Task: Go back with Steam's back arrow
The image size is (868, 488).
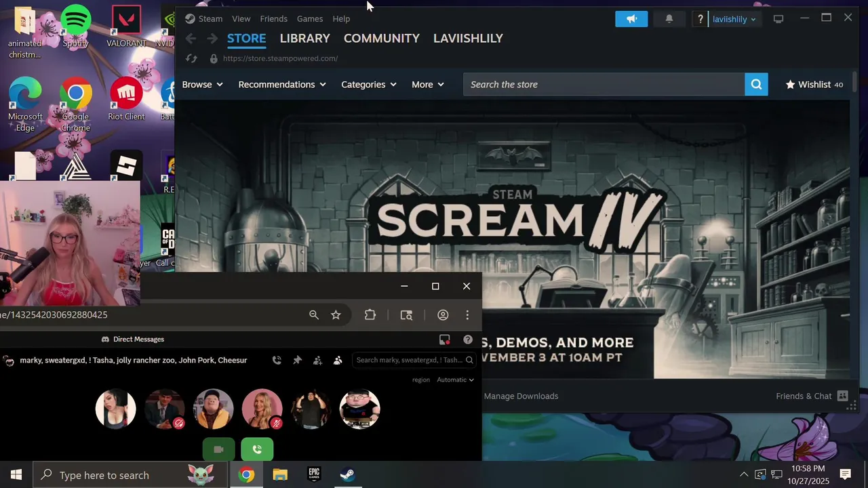Action: [x=191, y=39]
